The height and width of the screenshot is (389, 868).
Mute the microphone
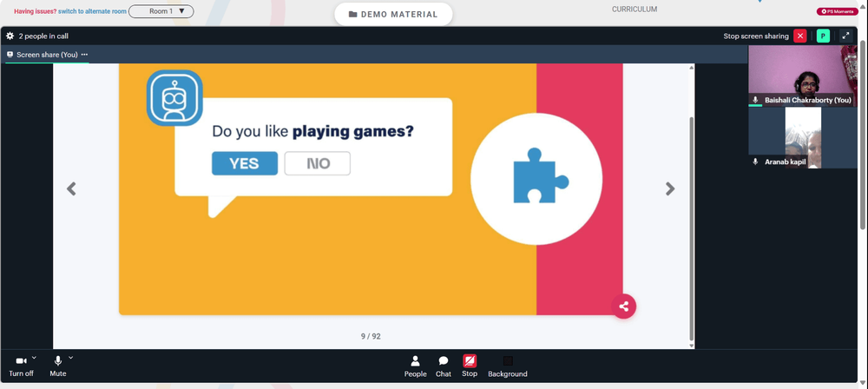57,366
